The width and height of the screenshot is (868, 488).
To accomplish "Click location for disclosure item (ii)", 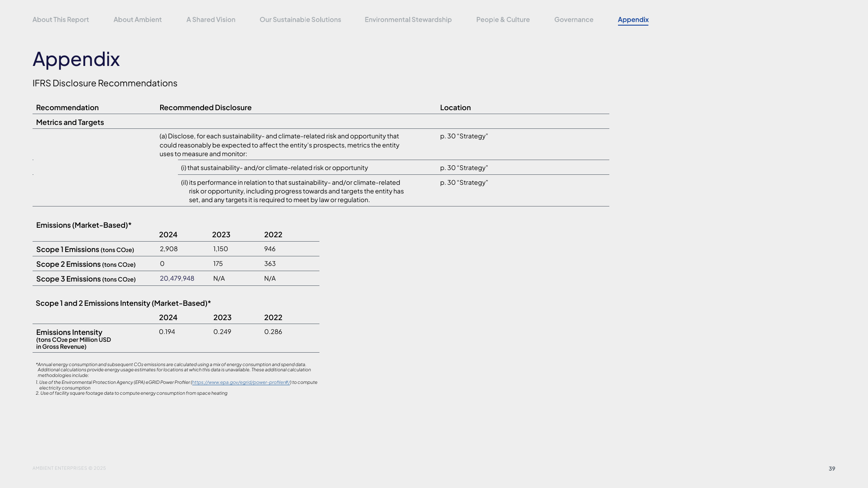I will click(x=464, y=183).
